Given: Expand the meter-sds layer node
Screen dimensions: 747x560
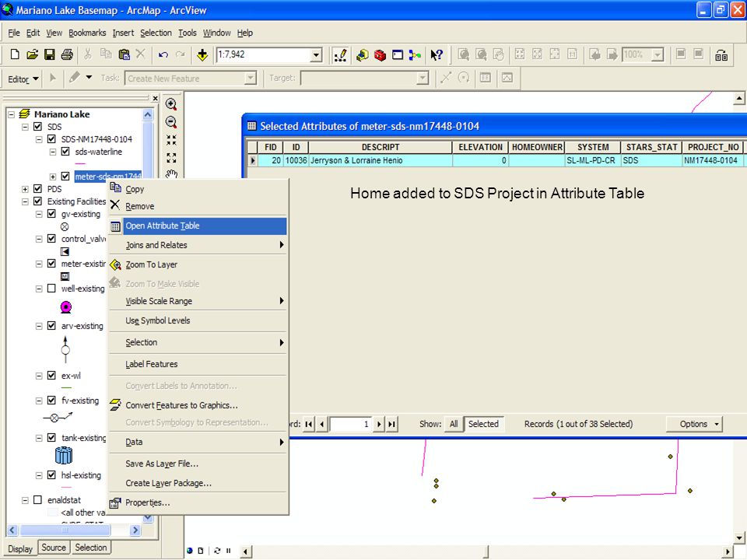Looking at the screenshot, I should pos(53,177).
